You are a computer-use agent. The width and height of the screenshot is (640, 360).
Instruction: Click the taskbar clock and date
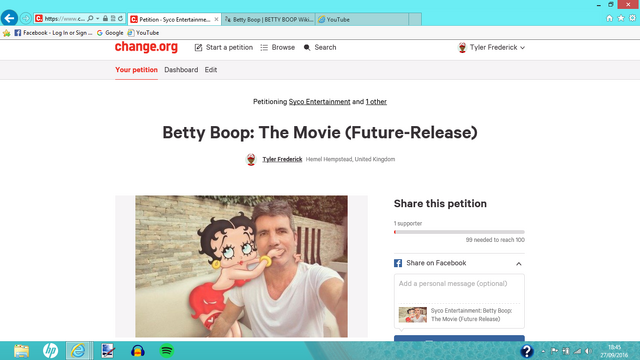(x=614, y=351)
